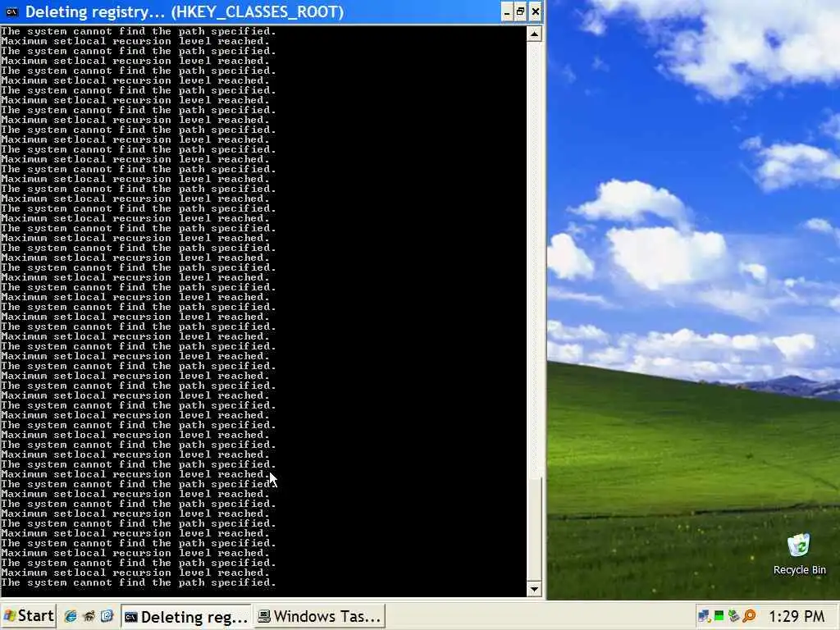Restore down the Deleting registry console window

tap(521, 11)
